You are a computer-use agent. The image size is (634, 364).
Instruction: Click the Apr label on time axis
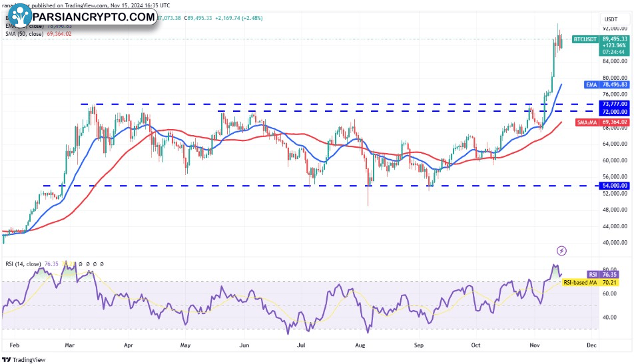(128, 345)
